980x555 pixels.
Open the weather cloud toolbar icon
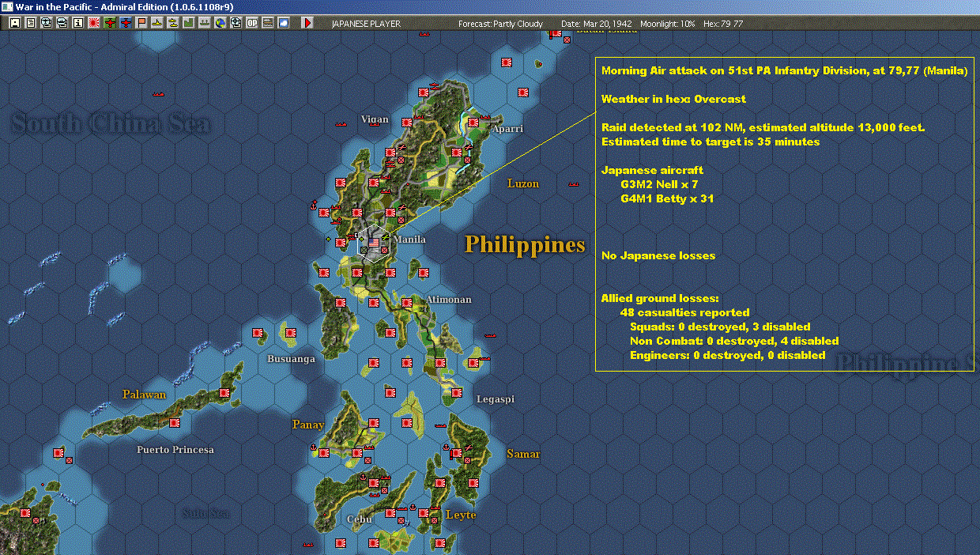pyautogui.click(x=283, y=23)
